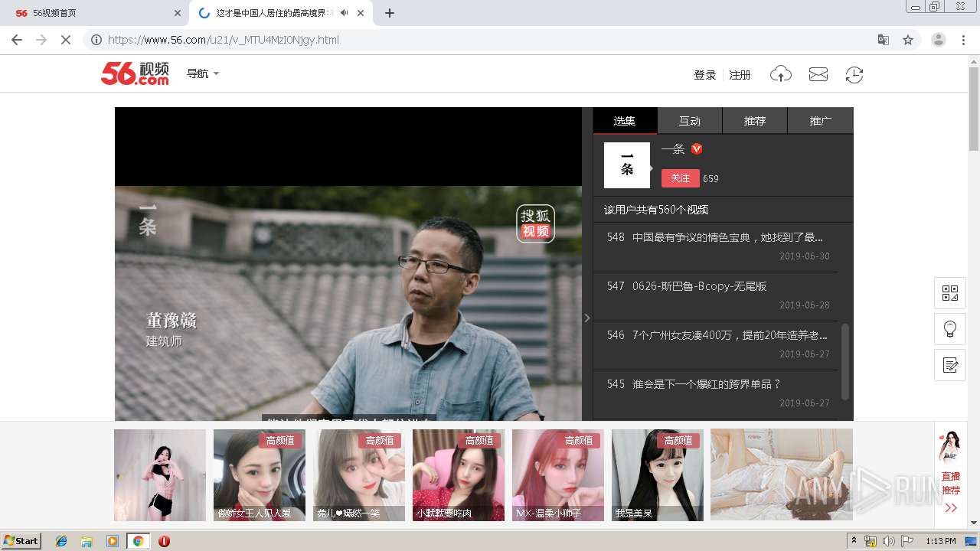This screenshot has height=551, width=980.
Task: Open the 傲娇女王人见人爱 live thumbnail
Action: (259, 475)
